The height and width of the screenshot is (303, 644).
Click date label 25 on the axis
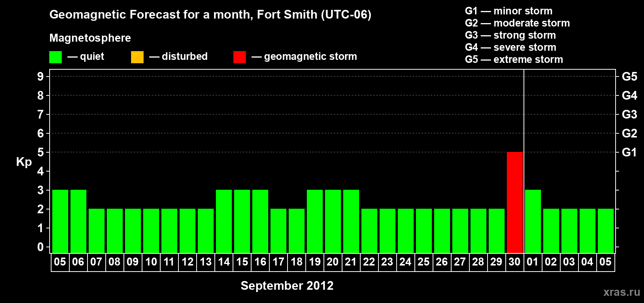coord(424,262)
